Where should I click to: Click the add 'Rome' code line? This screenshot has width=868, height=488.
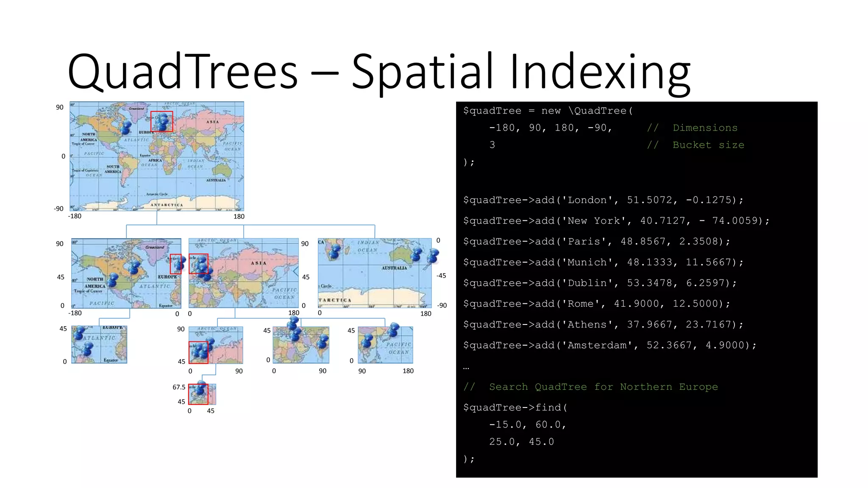coord(597,304)
